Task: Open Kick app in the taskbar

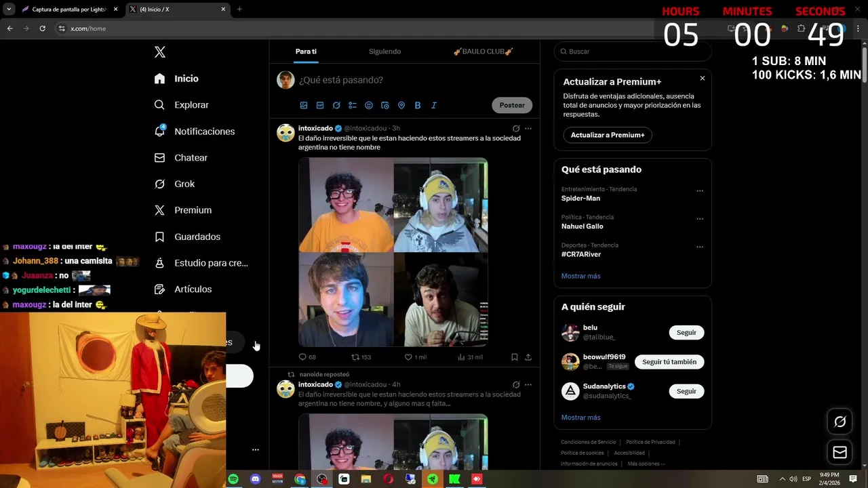Action: tap(454, 479)
